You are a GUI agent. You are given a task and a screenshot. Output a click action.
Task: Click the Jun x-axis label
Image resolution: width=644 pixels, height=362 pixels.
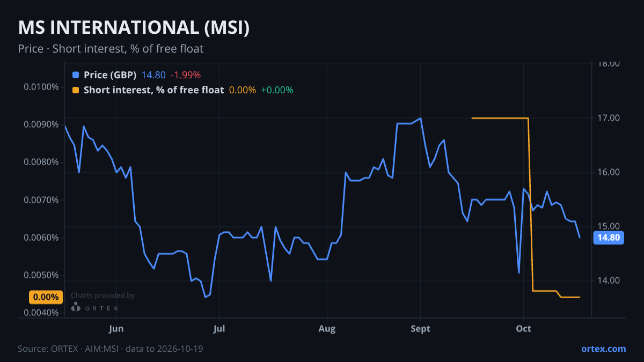pyautogui.click(x=116, y=329)
